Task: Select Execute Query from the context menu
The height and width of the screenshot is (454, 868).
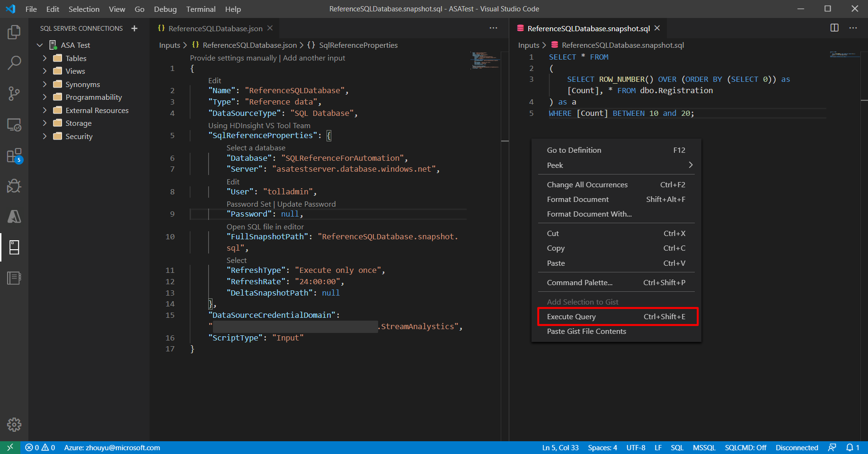Action: coord(571,316)
